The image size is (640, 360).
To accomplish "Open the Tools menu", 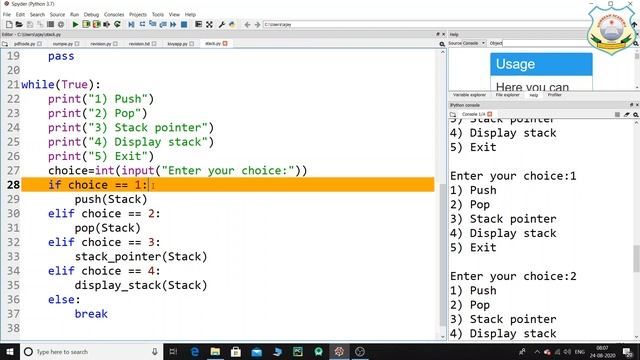I will [158, 14].
